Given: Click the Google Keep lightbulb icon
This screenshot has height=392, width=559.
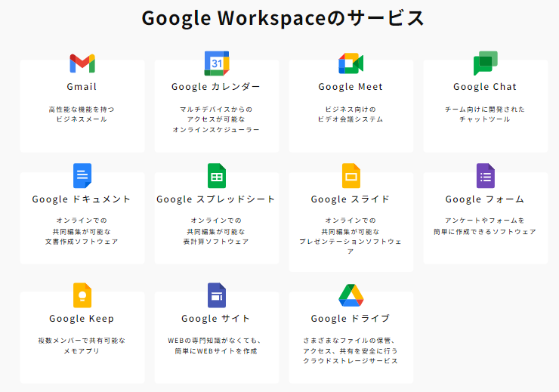Looking at the screenshot, I should tap(82, 295).
